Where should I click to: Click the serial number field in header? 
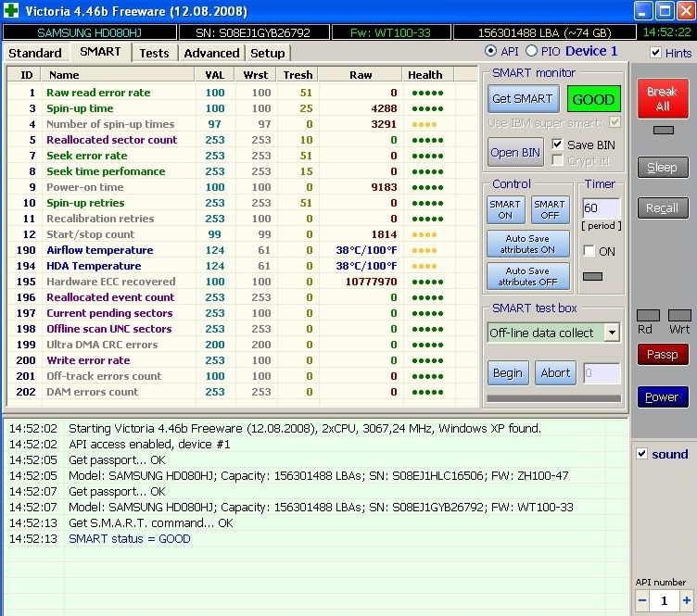[x=253, y=32]
